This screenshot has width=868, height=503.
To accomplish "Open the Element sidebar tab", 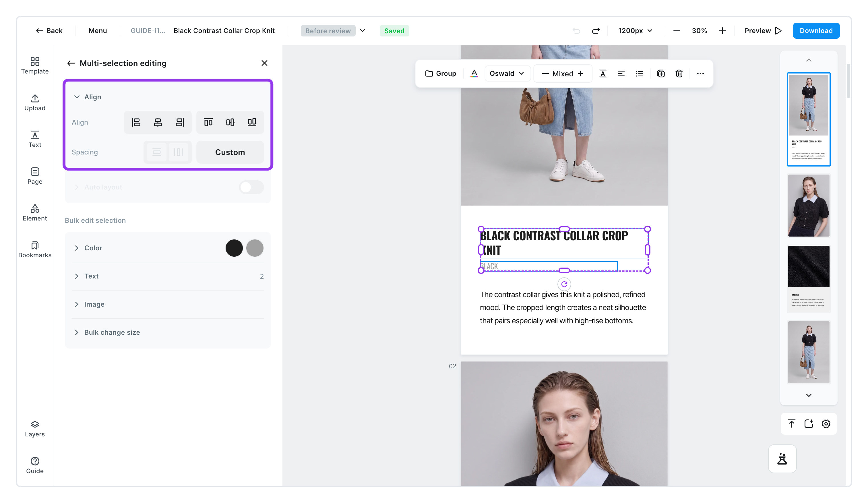I will tap(35, 212).
